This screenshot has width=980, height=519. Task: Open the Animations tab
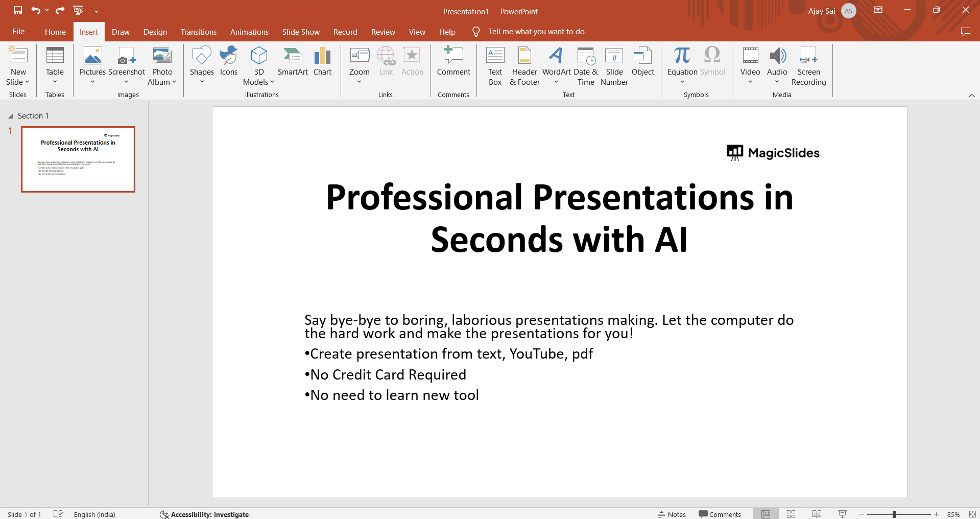[x=249, y=32]
